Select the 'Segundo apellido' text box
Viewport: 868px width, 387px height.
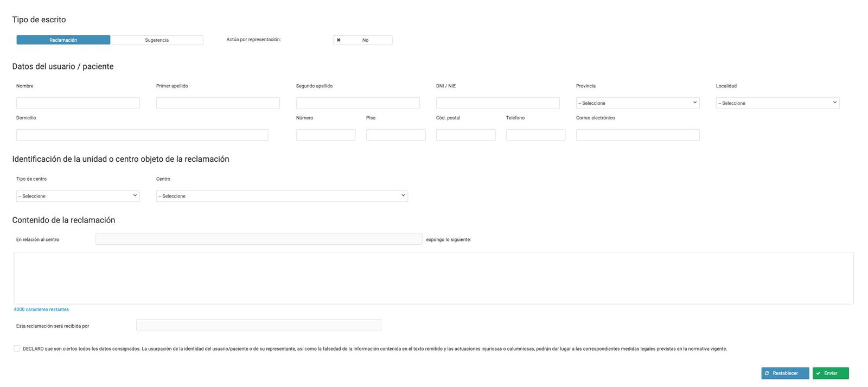coord(358,103)
